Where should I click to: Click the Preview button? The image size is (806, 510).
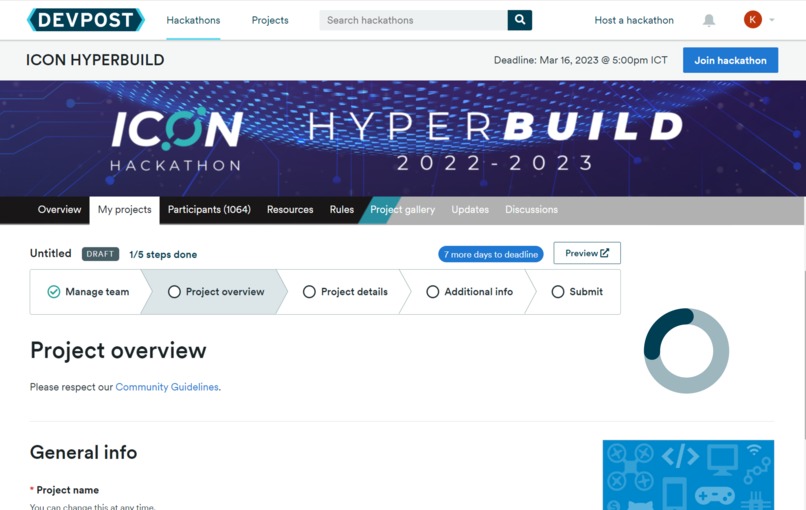587,253
